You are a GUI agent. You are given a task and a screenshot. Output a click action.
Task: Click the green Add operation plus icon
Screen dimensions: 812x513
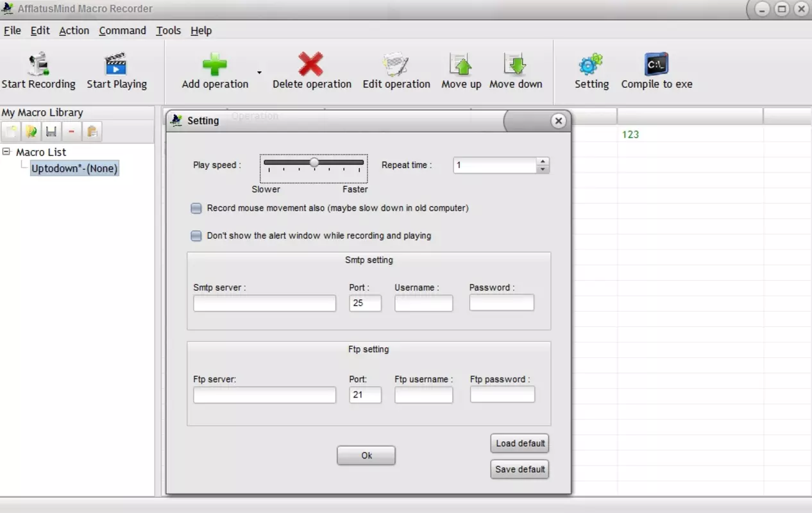(215, 65)
